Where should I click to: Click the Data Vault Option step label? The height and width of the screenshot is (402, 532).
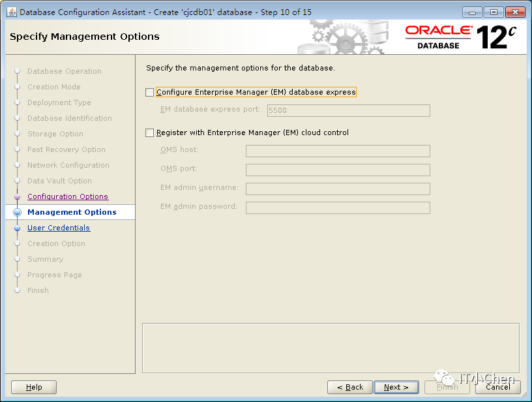click(59, 181)
